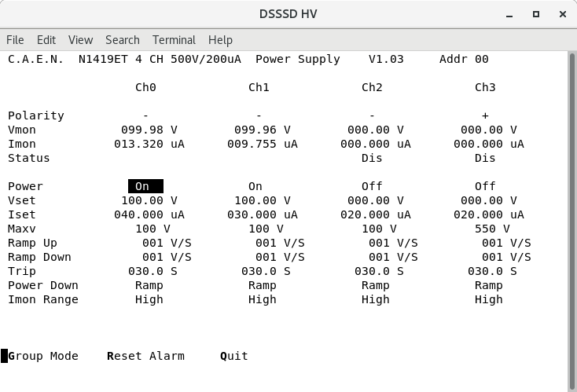Screen dimensions: 577x392
Task: Toggle the highlighted Ch0 Power On field
Action: click(145, 186)
